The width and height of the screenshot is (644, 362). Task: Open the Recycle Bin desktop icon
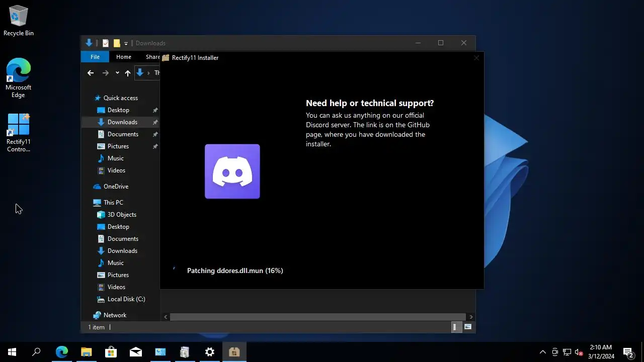click(x=19, y=21)
